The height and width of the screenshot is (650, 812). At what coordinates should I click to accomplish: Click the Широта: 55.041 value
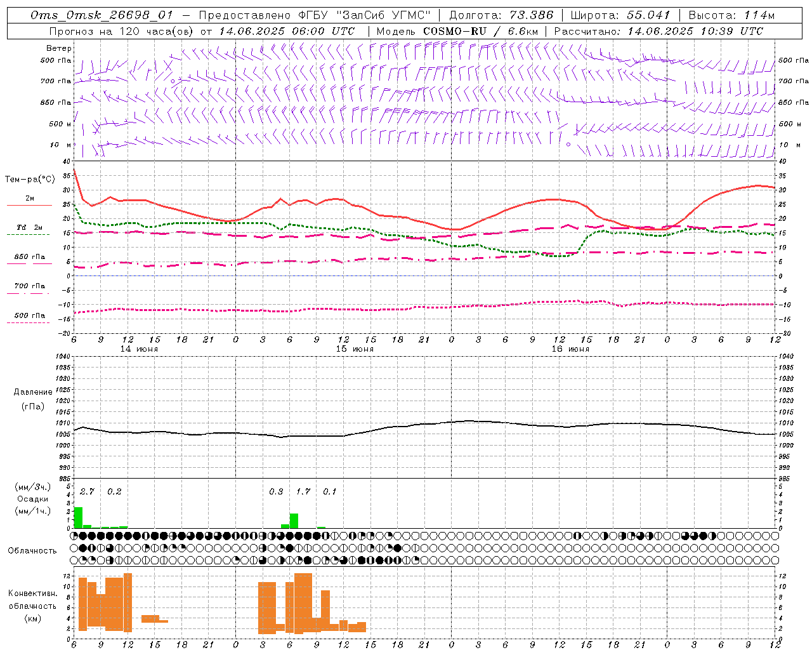click(x=620, y=15)
